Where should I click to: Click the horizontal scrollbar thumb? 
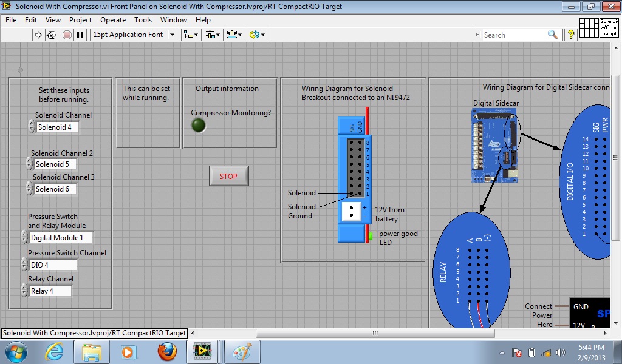[x=375, y=333]
